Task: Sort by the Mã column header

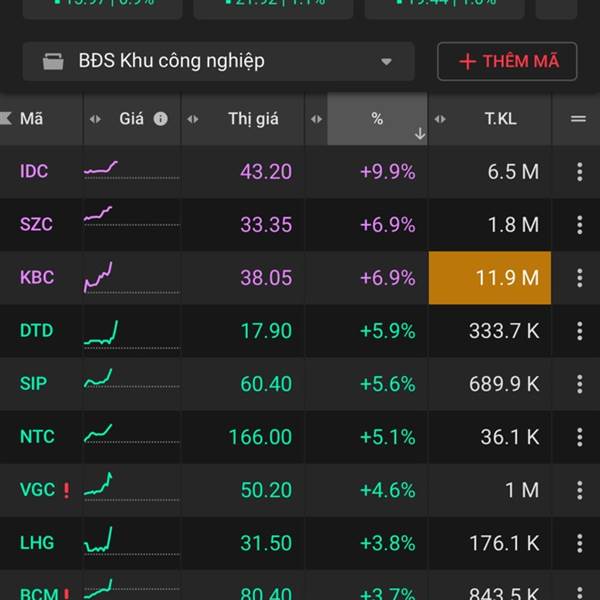Action: (x=31, y=119)
